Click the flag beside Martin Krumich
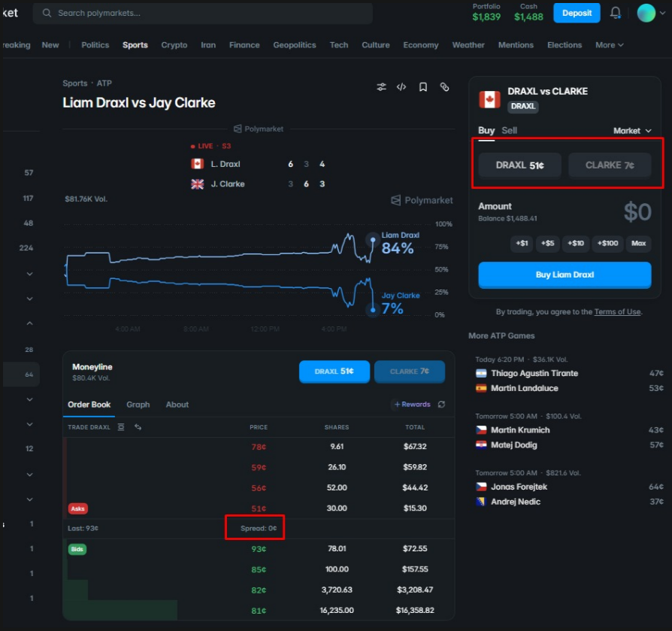Screen dimensions: 672x631 tap(481, 430)
